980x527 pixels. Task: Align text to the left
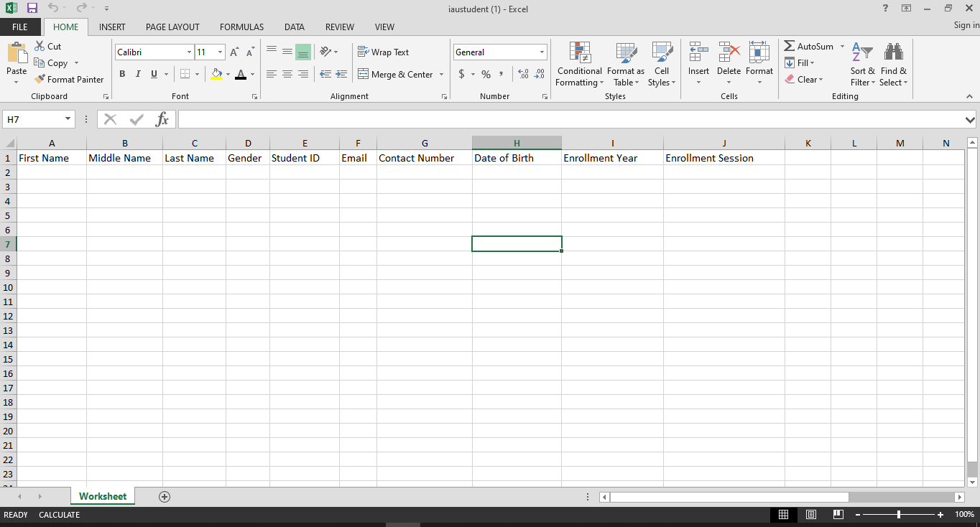[x=272, y=74]
